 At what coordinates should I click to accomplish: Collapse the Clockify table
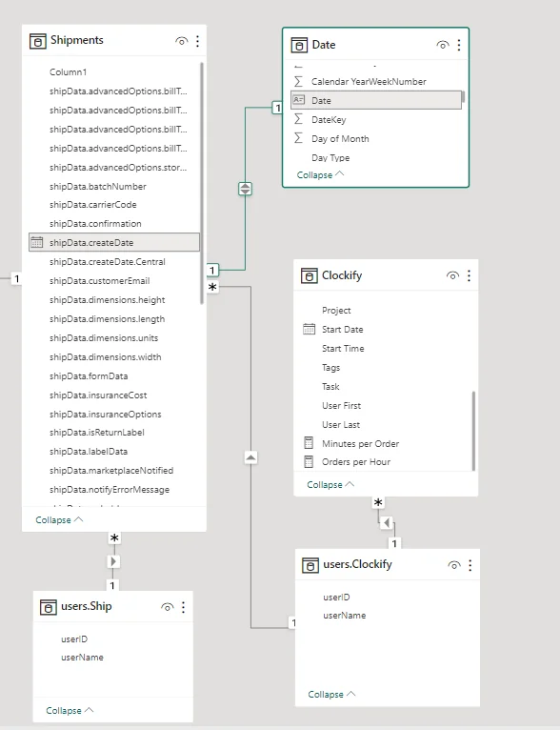(330, 485)
